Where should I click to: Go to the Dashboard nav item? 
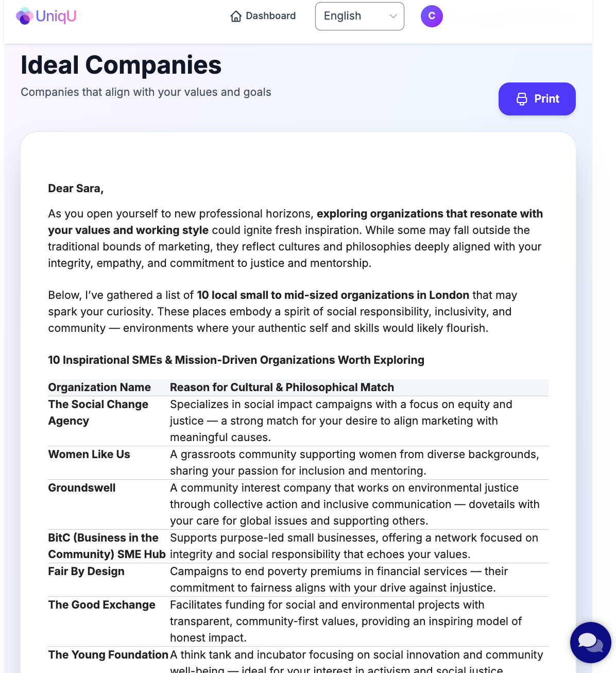[263, 16]
